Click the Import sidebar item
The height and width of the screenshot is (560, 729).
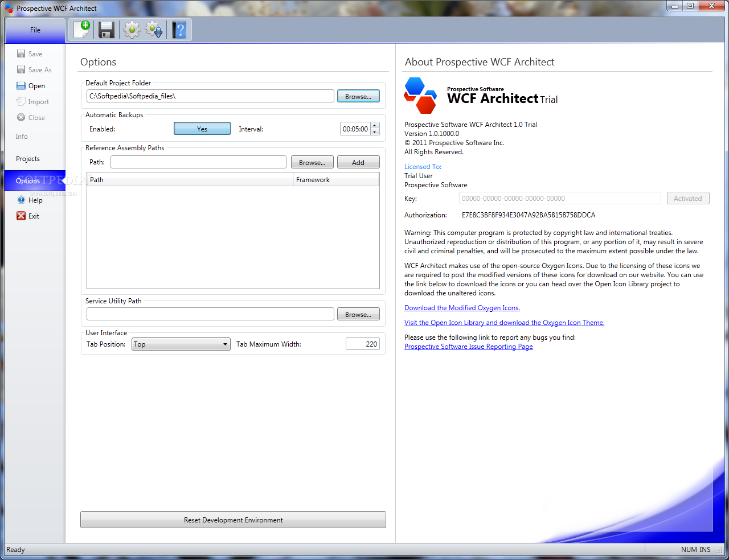[32, 102]
